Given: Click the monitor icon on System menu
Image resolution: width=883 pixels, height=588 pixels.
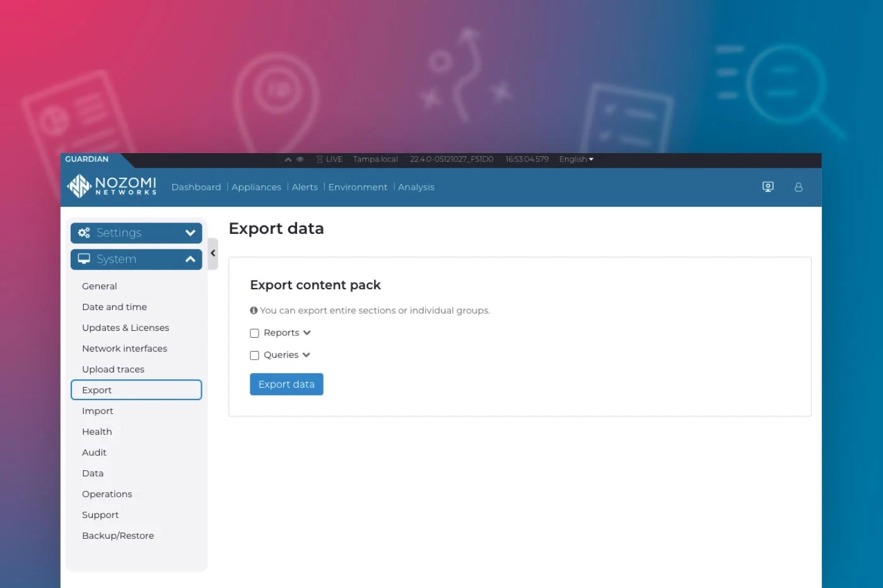Looking at the screenshot, I should coord(84,258).
